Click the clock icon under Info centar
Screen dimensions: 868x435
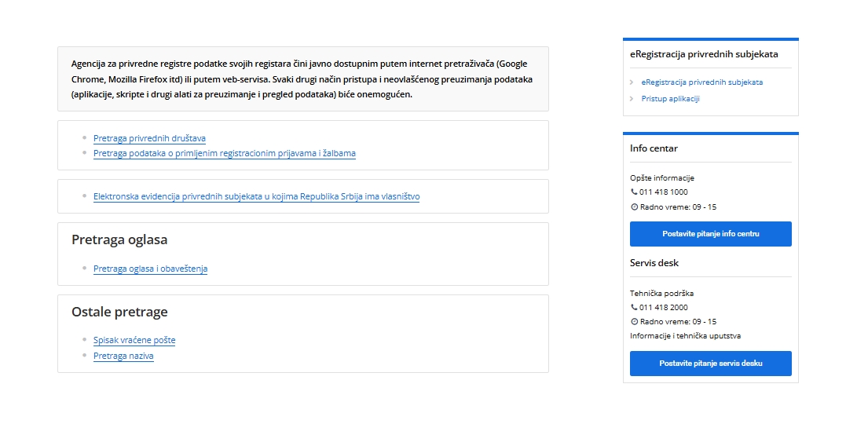pyautogui.click(x=634, y=207)
